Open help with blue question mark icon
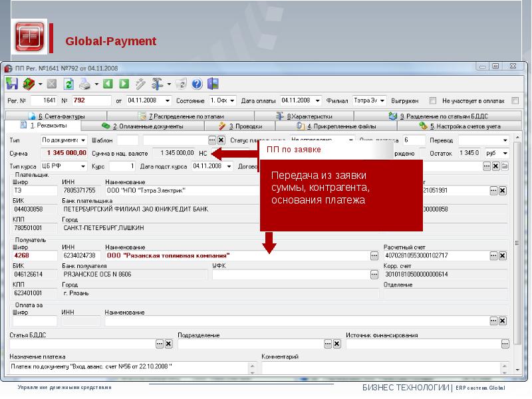 coord(197,84)
